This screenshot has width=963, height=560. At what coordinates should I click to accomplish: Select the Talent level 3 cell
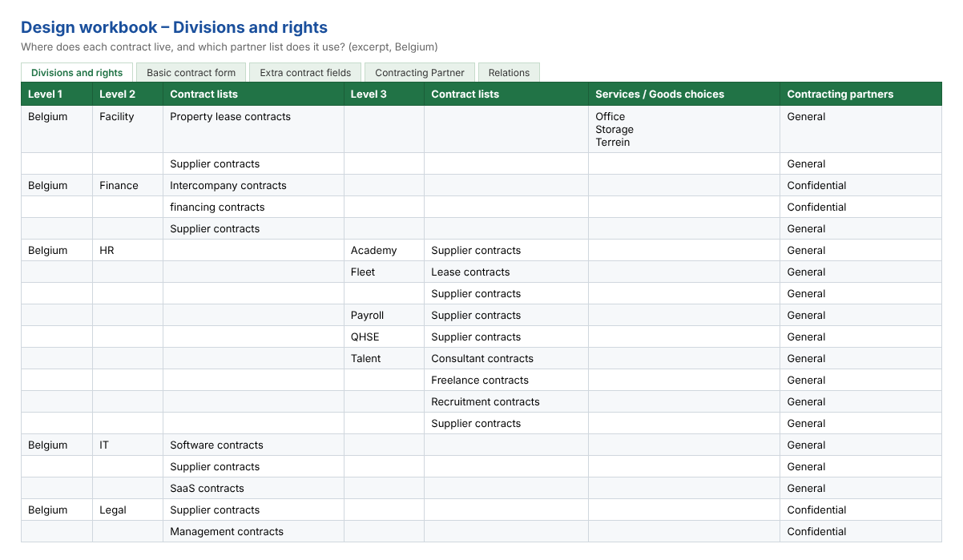[x=385, y=358]
